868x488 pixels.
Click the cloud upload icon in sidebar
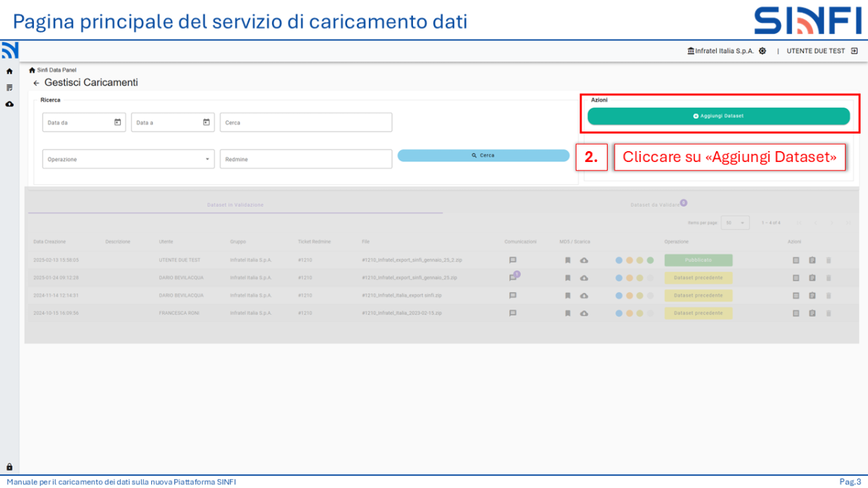[8, 102]
